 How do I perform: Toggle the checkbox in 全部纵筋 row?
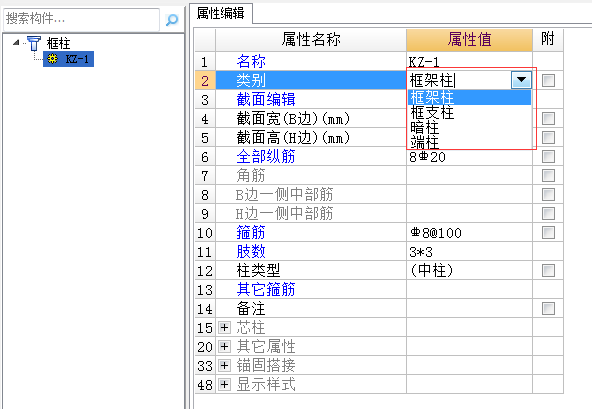click(x=548, y=156)
